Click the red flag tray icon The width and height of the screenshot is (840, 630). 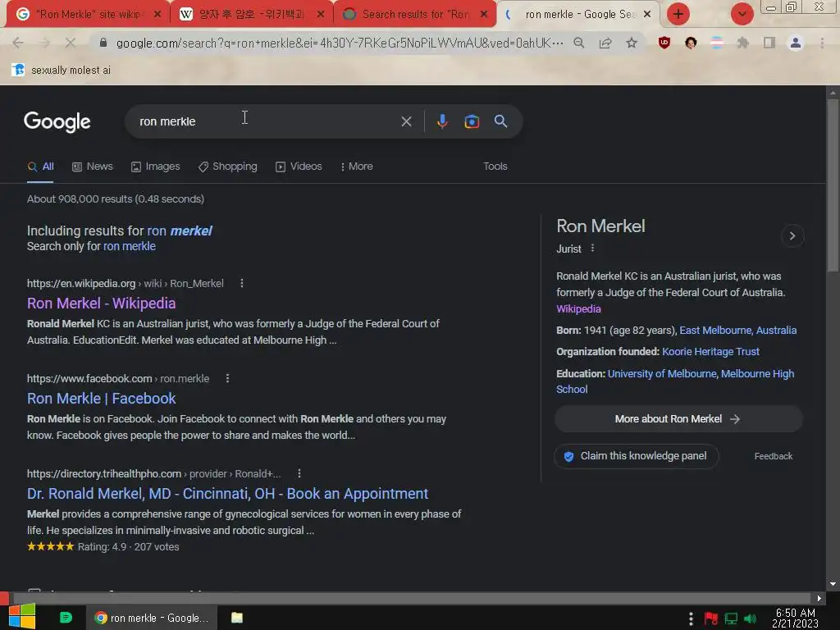711,619
